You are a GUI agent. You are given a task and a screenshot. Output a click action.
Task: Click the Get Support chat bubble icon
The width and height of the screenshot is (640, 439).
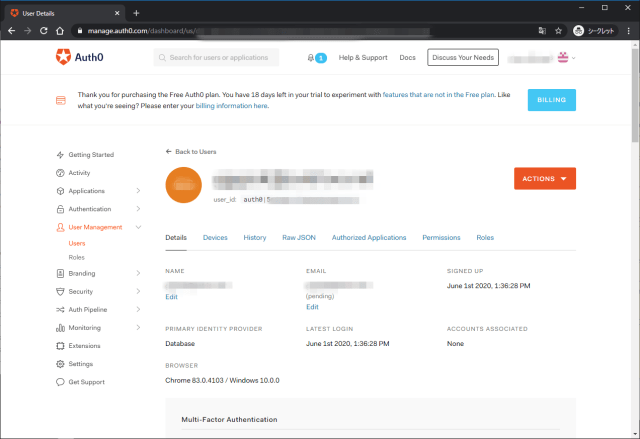click(60, 382)
